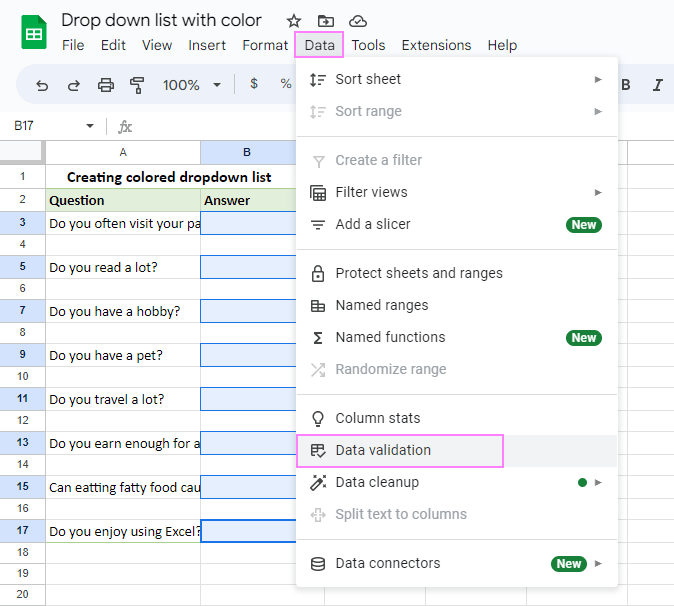674x606 pixels.
Task: Click the Print icon
Action: (106, 85)
